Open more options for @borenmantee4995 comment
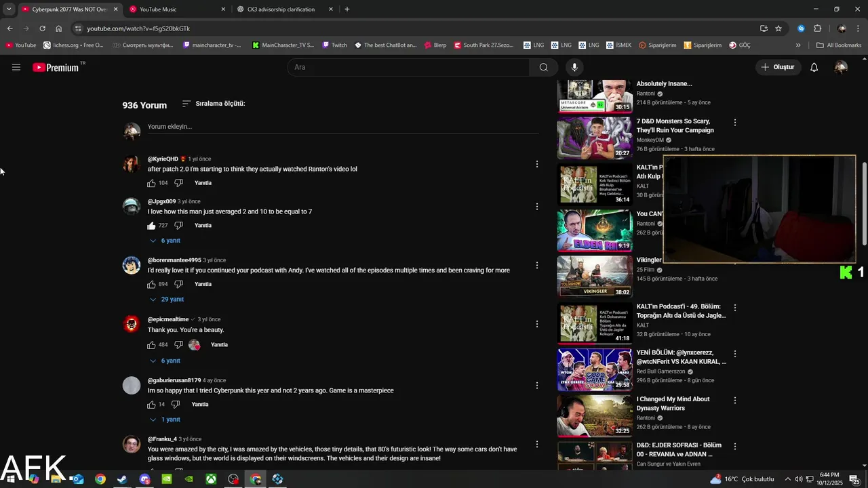The image size is (868, 488). [x=537, y=265]
